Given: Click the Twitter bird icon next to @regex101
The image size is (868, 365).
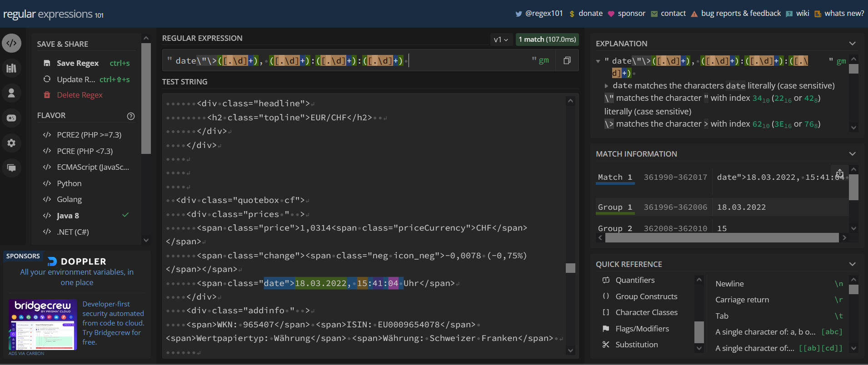Looking at the screenshot, I should point(519,14).
